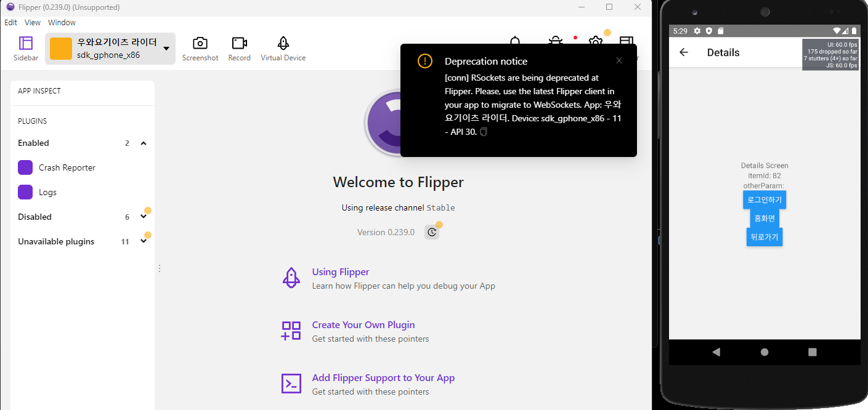Open the View menu
Screen dimensions: 868x410
(x=33, y=22)
